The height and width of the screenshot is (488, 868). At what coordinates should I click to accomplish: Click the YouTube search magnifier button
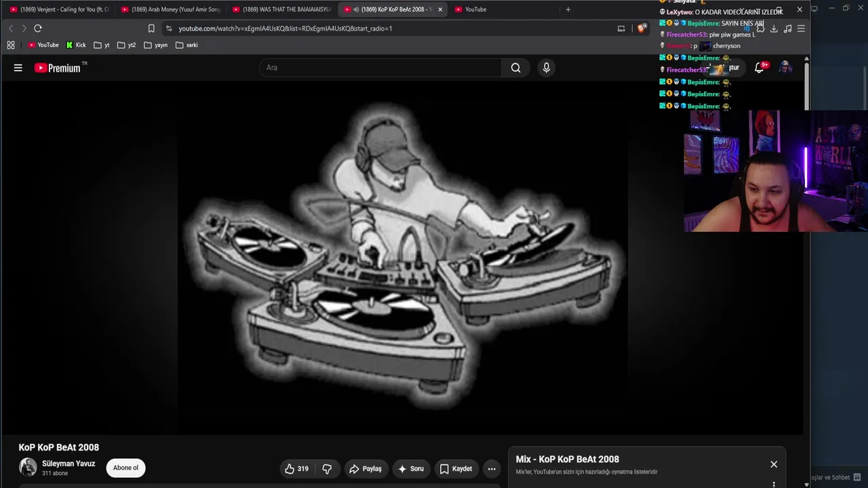point(516,68)
